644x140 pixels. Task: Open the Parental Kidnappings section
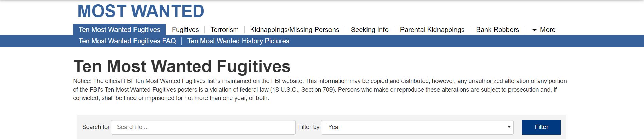[x=432, y=30]
